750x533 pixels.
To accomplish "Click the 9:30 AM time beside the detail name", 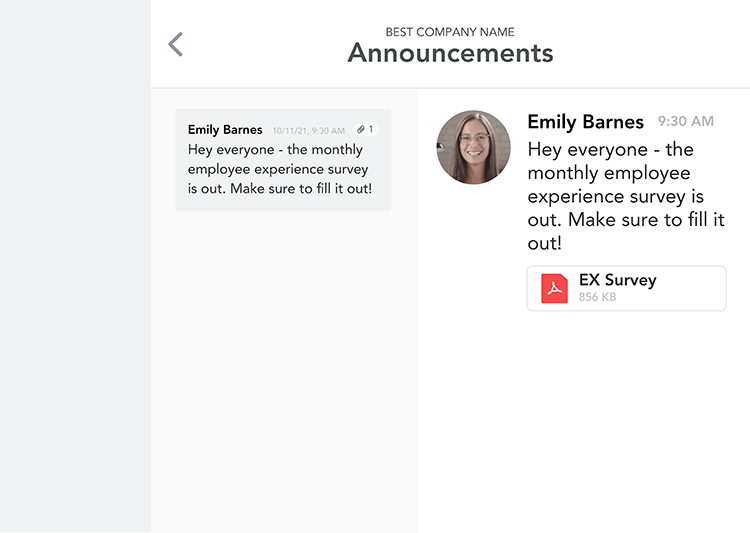I will pos(685,121).
